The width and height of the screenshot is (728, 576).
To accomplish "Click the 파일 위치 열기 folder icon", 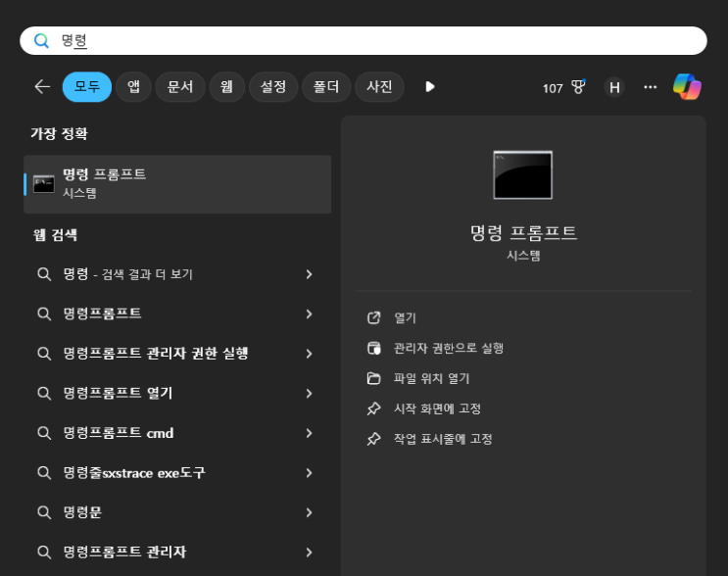I will (x=373, y=378).
